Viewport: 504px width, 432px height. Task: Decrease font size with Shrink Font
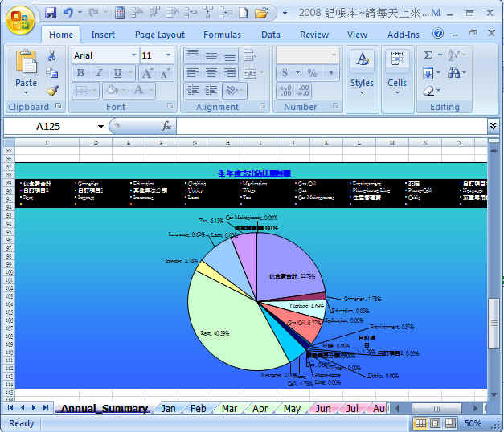pos(165,74)
